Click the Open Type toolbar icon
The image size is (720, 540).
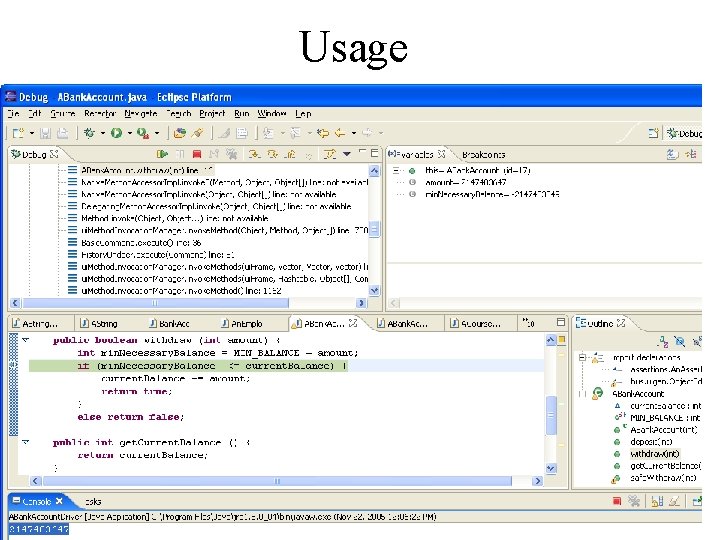(x=180, y=133)
